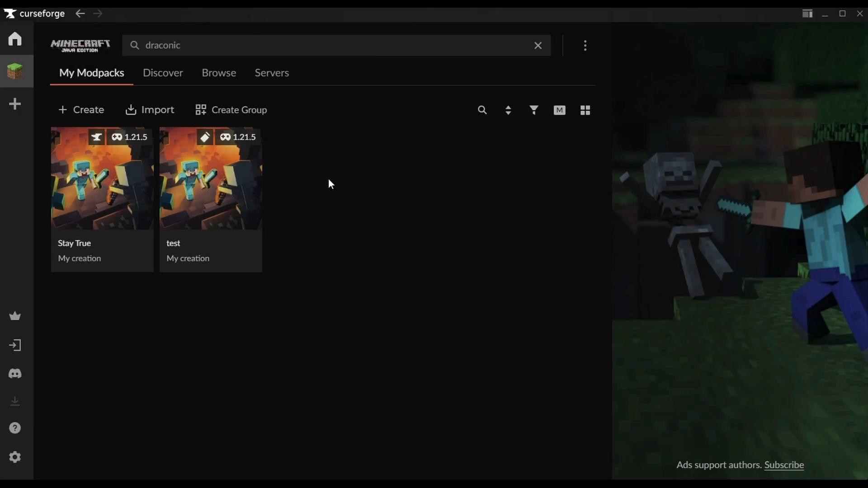Click the plus icon to add a game

15,104
